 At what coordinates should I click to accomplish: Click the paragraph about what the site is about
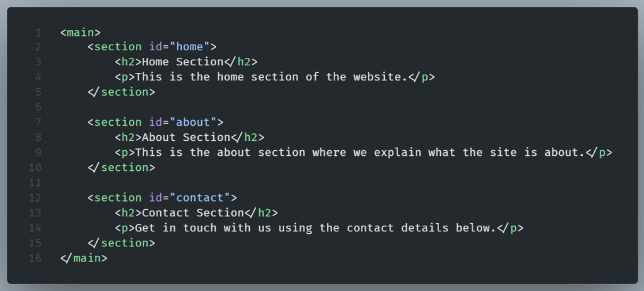359,153
